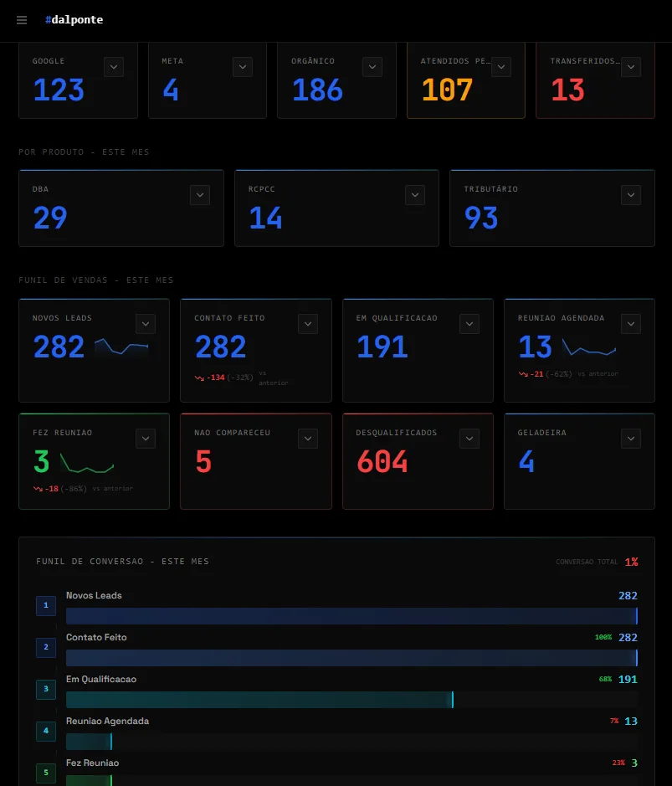Viewport: 672px width, 786px height.
Task: Click the Reuniao Agendada sparkline chart
Action: click(589, 347)
